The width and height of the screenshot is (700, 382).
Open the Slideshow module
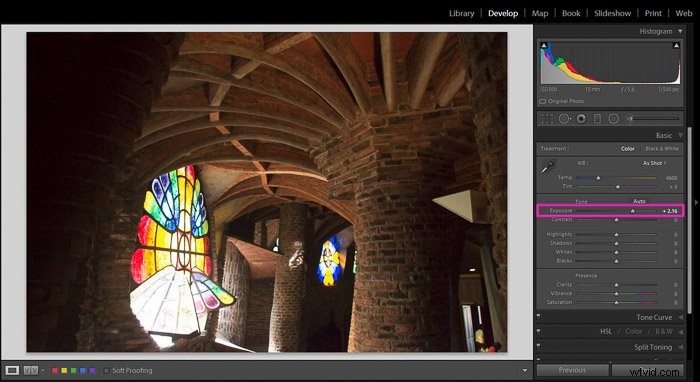(612, 13)
